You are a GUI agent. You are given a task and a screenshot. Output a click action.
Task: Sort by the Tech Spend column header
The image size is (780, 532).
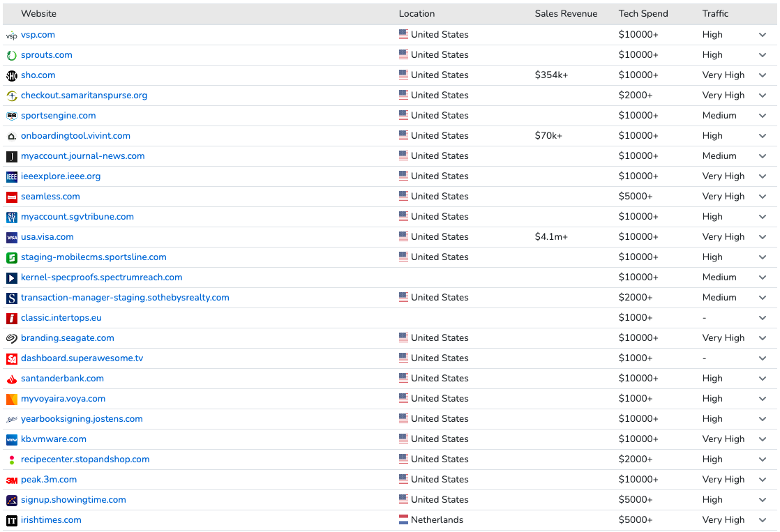point(643,14)
